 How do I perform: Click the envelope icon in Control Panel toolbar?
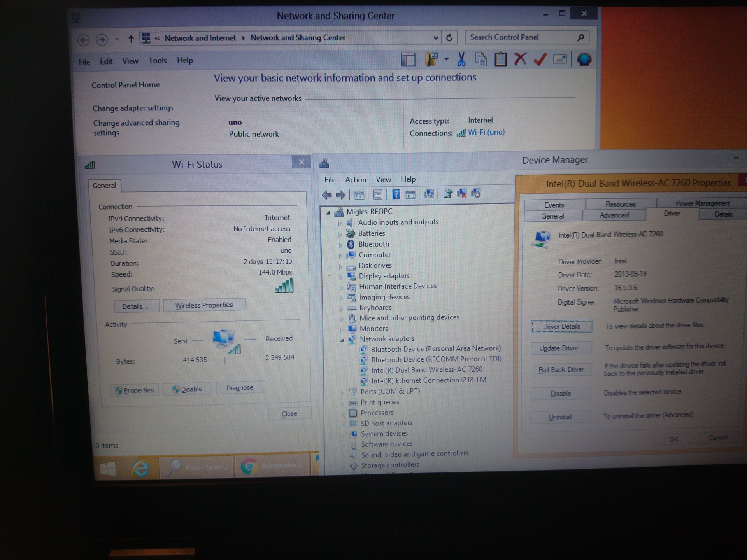[x=560, y=59]
